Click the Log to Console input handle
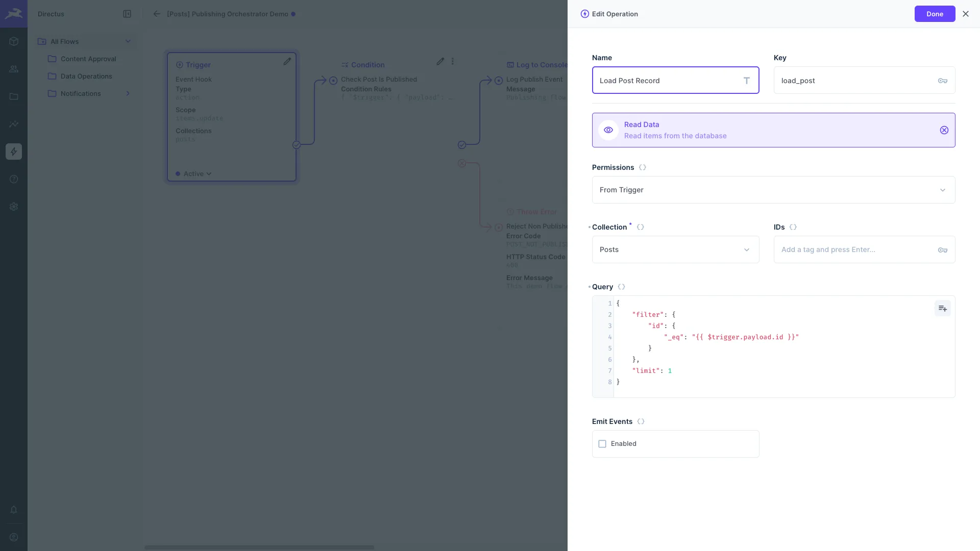 tap(499, 81)
